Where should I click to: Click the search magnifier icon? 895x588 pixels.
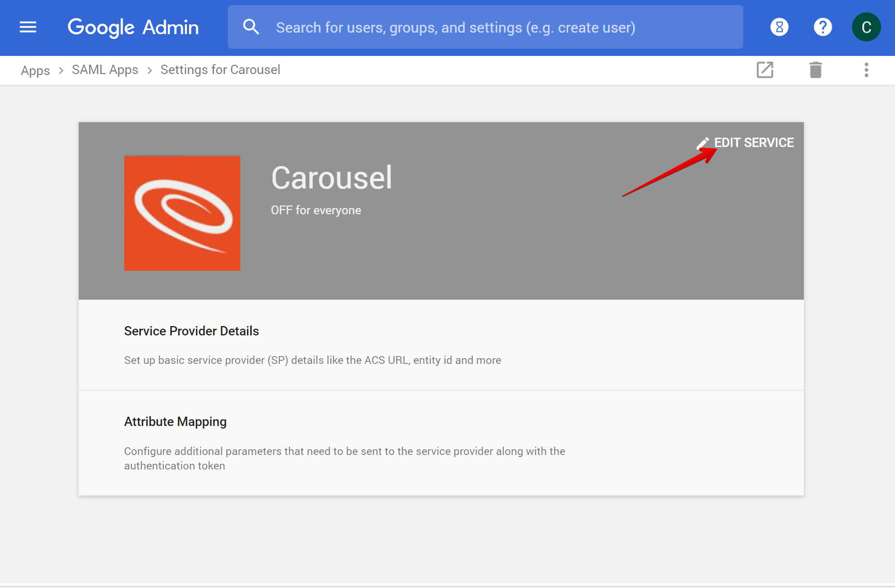tap(251, 27)
